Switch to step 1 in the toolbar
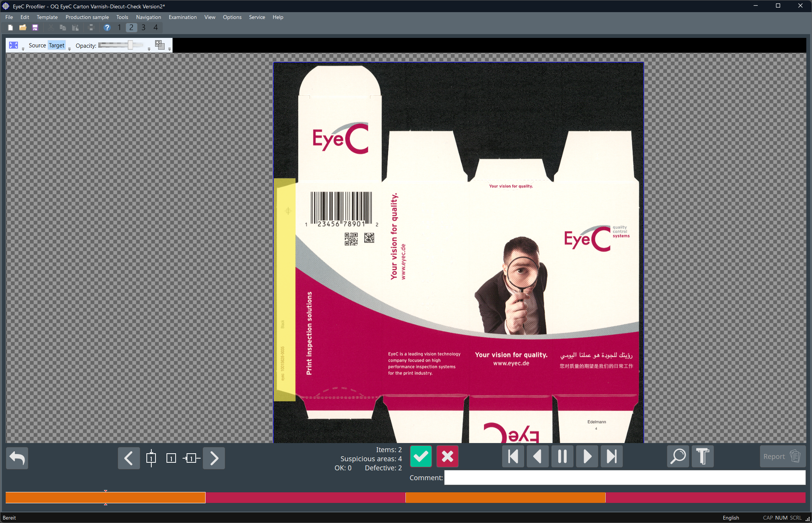 click(x=119, y=27)
